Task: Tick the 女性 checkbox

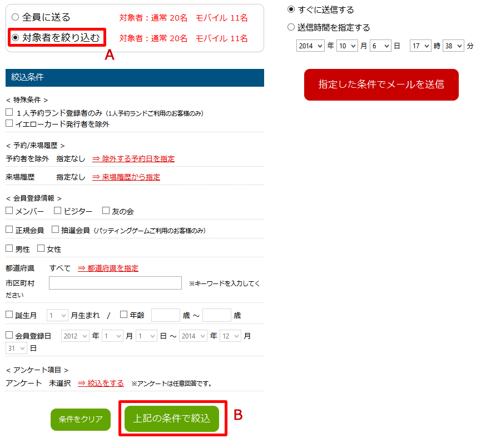Action: (x=41, y=248)
